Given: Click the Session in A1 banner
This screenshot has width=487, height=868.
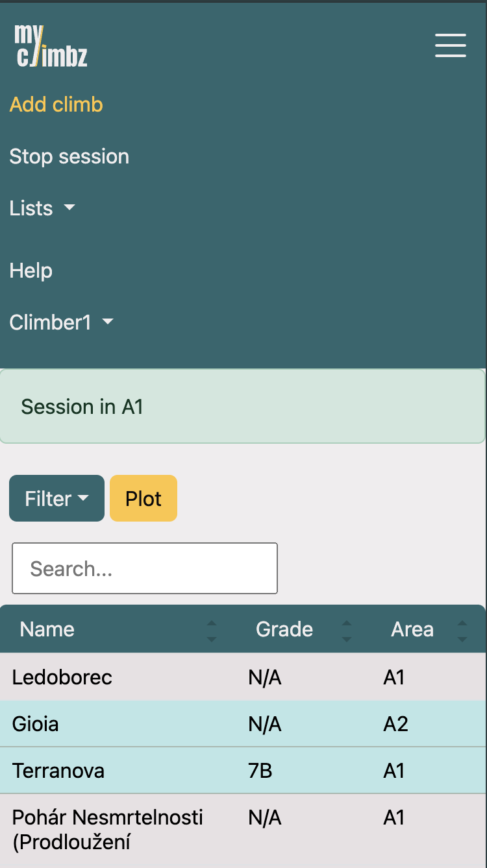Looking at the screenshot, I should (x=242, y=407).
